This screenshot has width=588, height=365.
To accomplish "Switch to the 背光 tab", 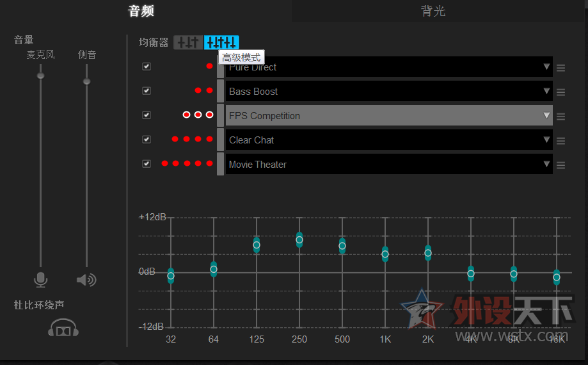I will [x=433, y=12].
